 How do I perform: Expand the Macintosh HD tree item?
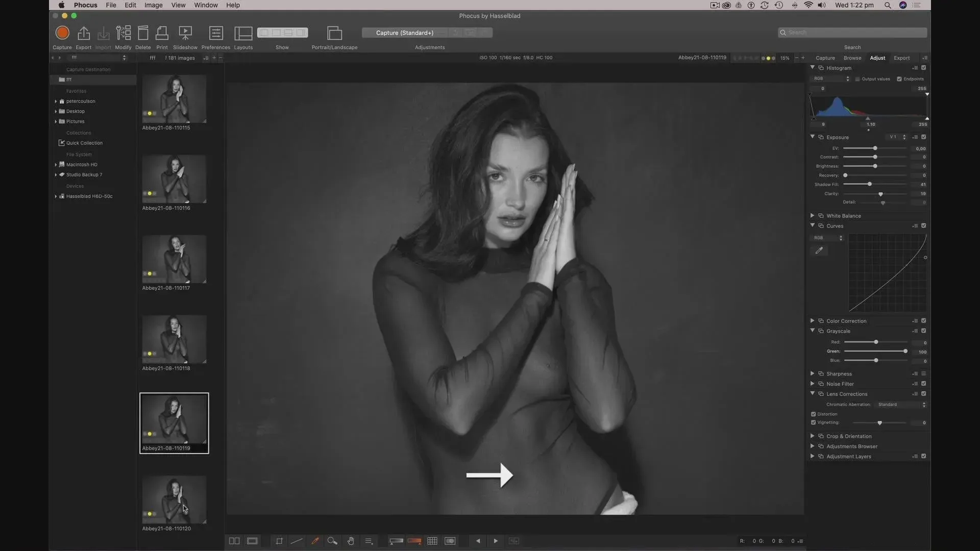click(56, 165)
